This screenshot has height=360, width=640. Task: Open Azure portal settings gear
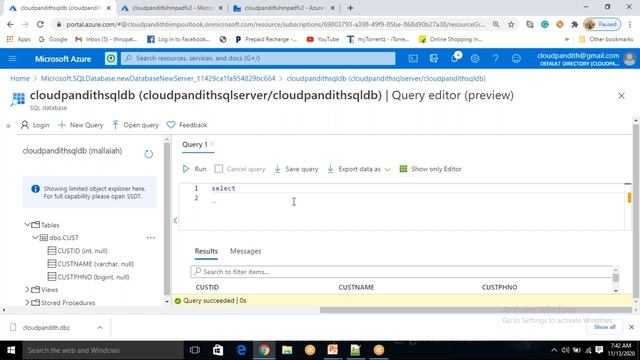pos(475,59)
